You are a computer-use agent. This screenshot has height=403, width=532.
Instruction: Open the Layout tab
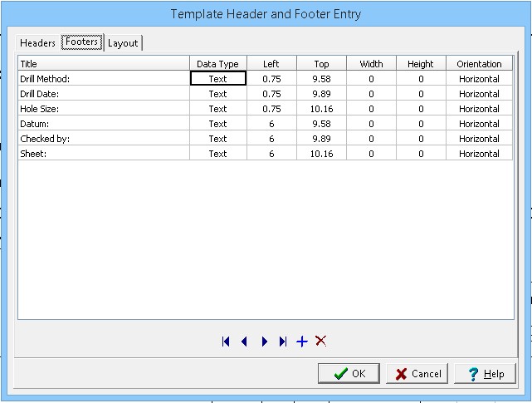(123, 43)
